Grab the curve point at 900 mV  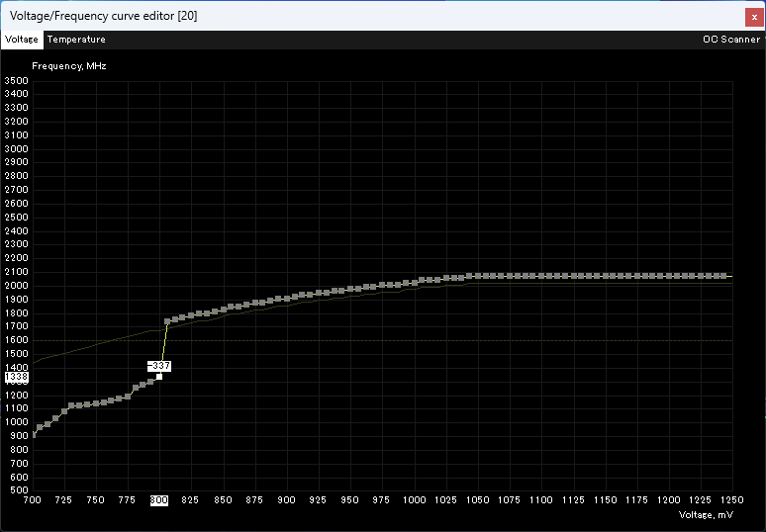pyautogui.click(x=287, y=298)
